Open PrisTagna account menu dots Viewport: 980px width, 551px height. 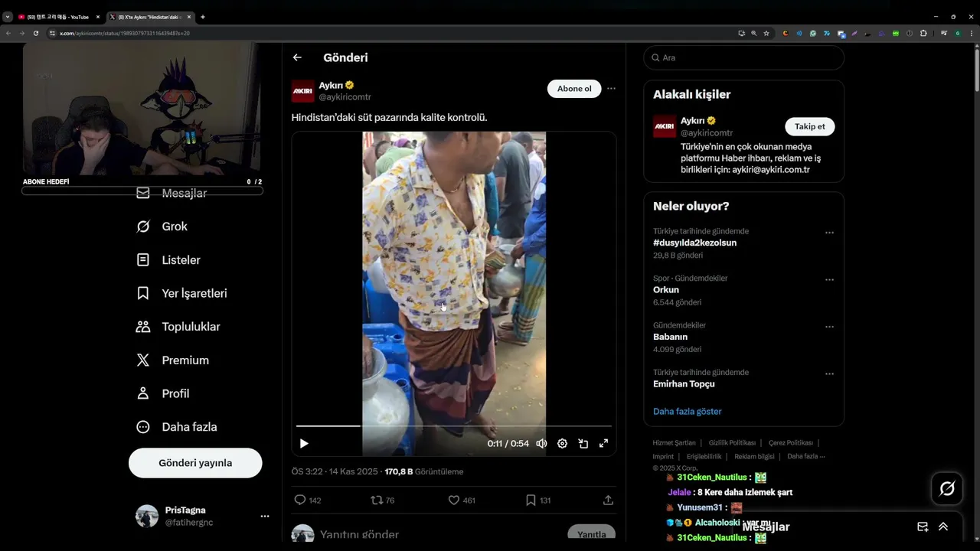[265, 517]
